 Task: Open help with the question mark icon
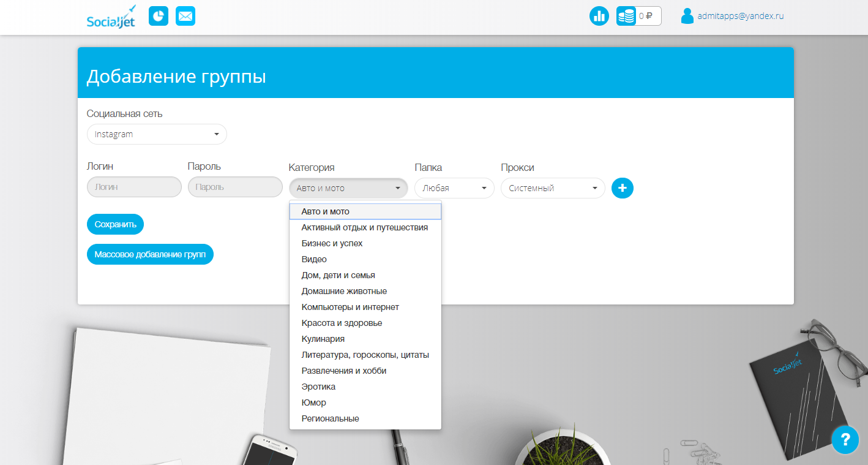pyautogui.click(x=845, y=440)
